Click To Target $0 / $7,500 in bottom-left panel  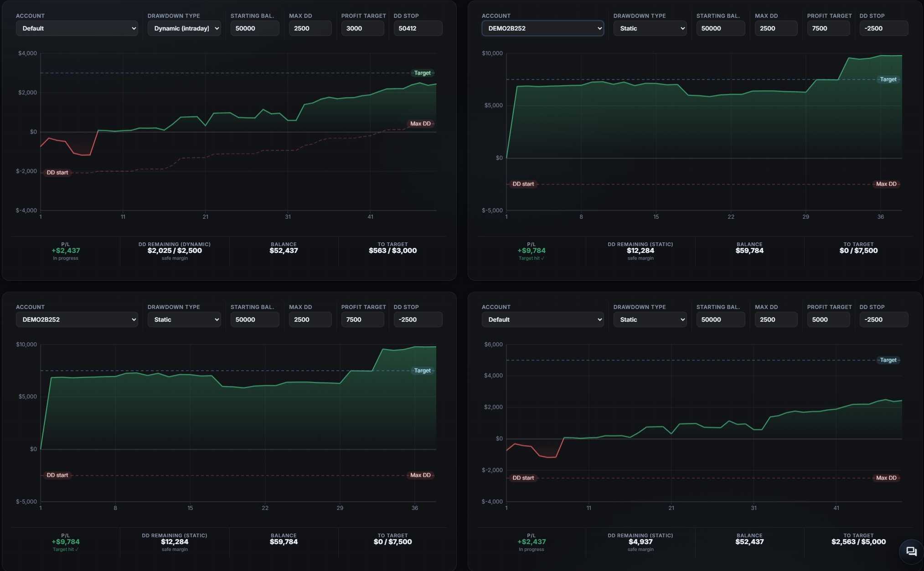point(392,542)
